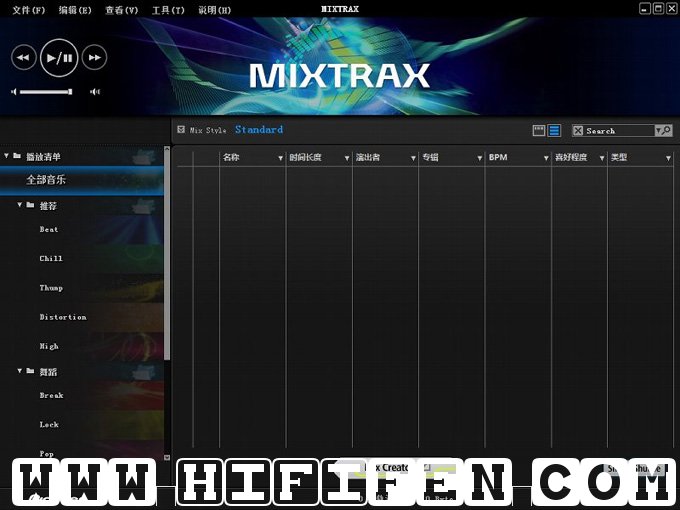
Task: Sort by the BPM column header
Action: point(498,157)
